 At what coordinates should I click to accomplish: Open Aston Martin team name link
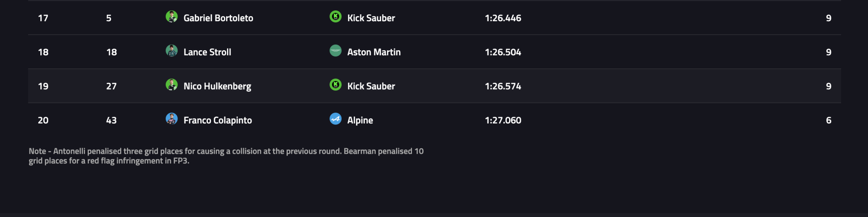pos(374,52)
